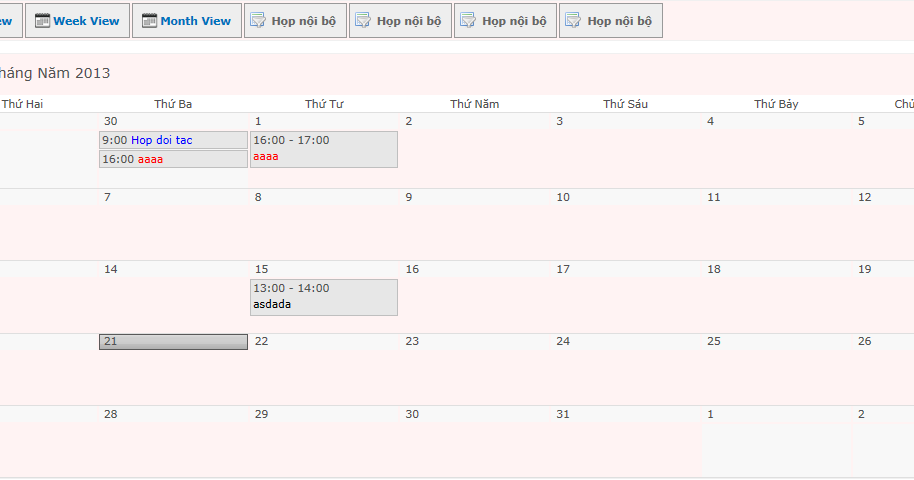Select day 10 in the calendar
The width and height of the screenshot is (914, 480).
(x=563, y=197)
